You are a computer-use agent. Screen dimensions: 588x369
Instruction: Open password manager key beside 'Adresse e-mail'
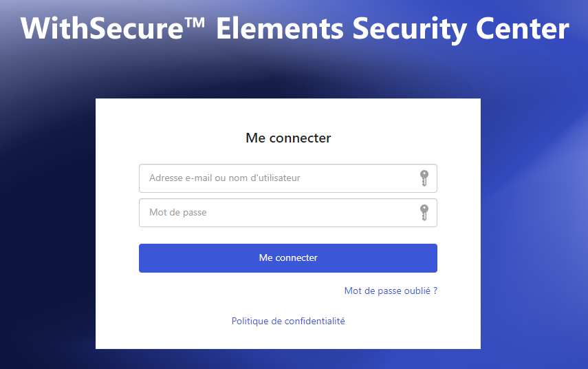click(x=424, y=178)
